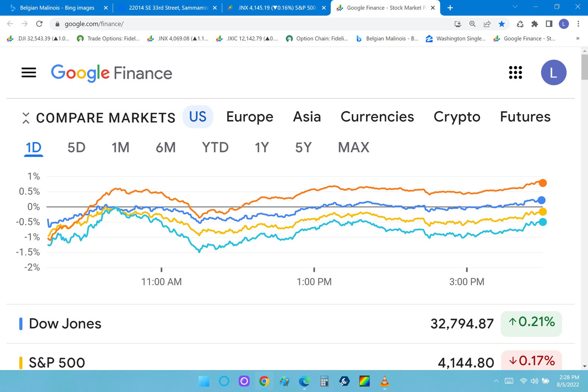Open the Trade Options Fidelity bookmark
The height and width of the screenshot is (392, 588).
pyautogui.click(x=109, y=39)
